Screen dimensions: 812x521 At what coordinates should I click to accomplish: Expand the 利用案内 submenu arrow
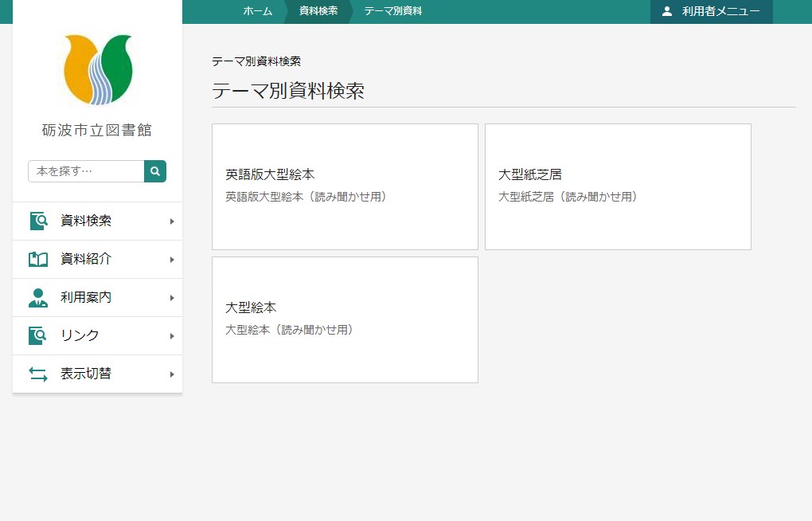172,298
